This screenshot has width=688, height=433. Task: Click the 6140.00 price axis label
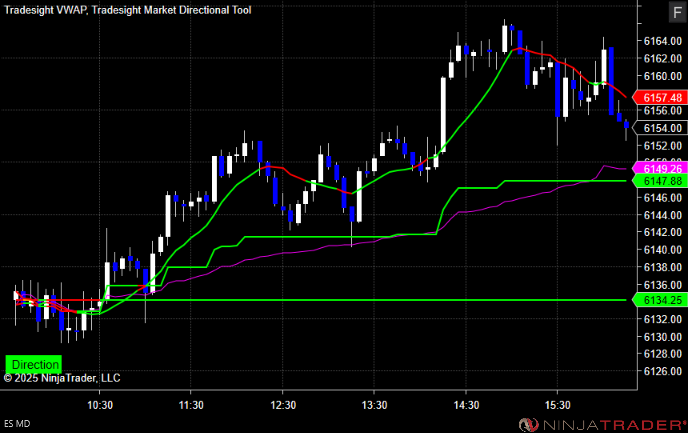[663, 250]
